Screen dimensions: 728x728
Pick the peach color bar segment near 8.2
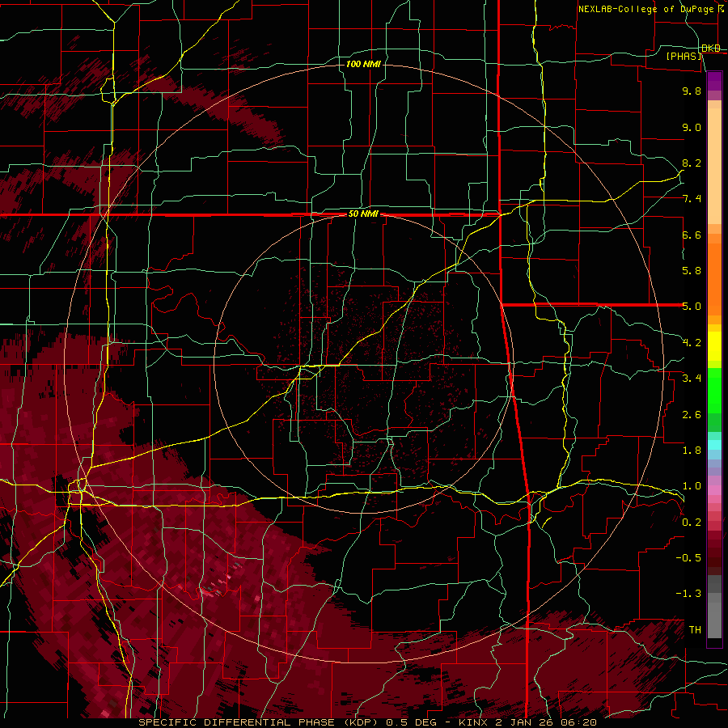point(714,167)
